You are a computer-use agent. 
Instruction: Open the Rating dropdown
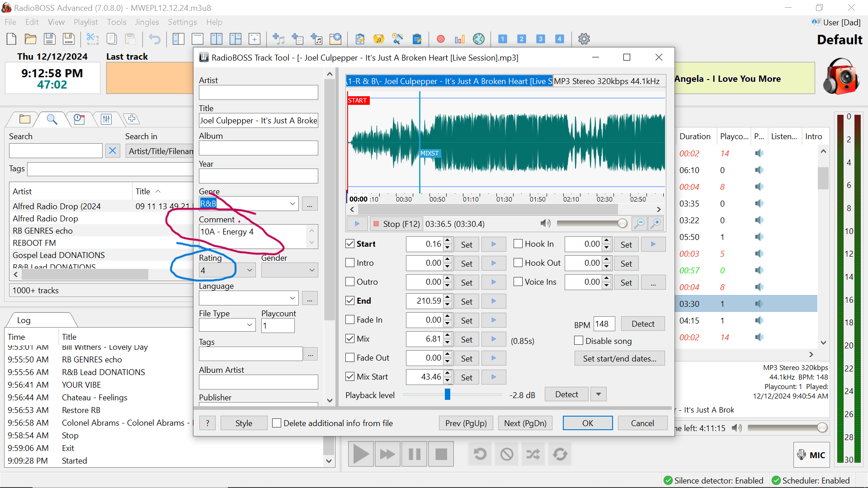[250, 270]
